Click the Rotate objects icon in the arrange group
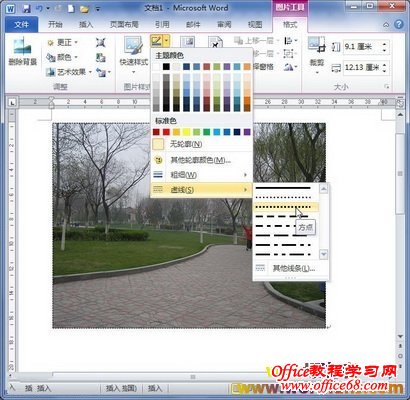The image size is (410, 400). [x=289, y=67]
